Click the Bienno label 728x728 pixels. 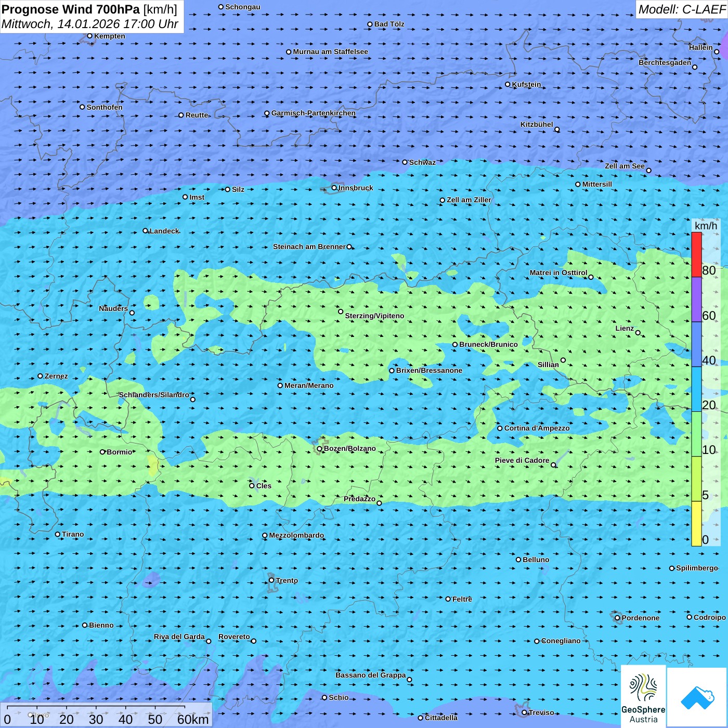[101, 625]
